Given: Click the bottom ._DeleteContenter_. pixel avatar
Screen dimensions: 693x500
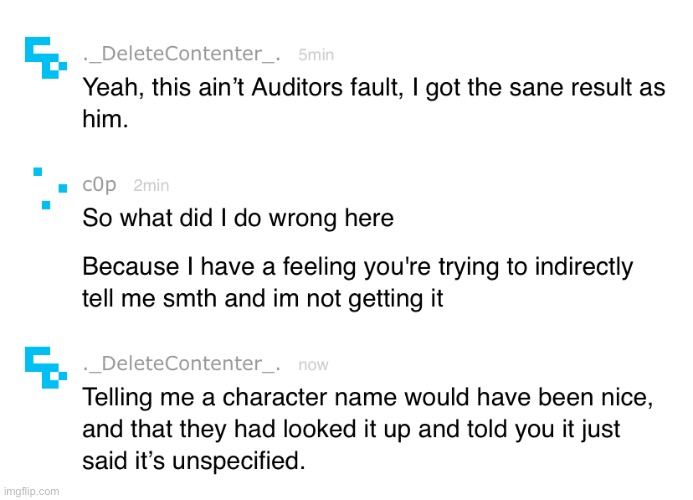Looking at the screenshot, I should pos(46,368).
